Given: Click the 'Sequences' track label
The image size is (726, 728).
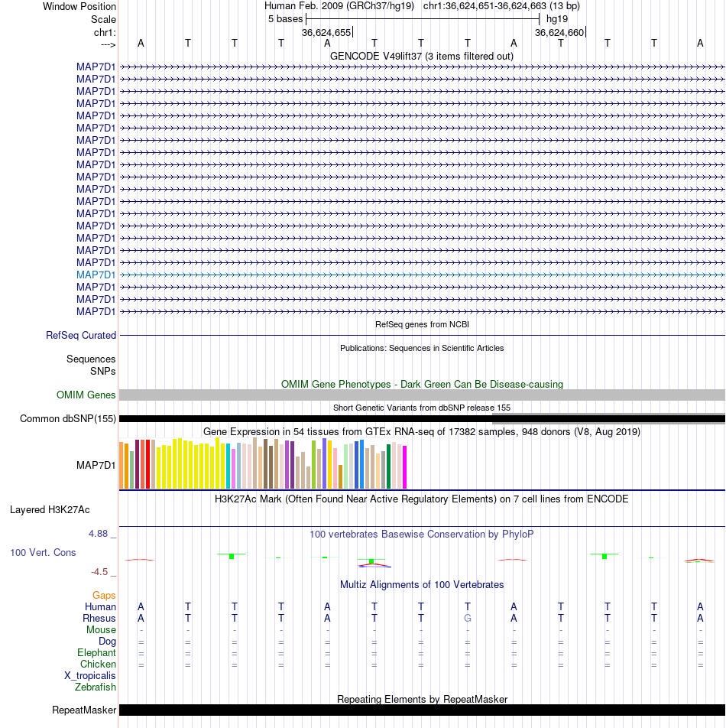Looking at the screenshot, I should [x=91, y=359].
